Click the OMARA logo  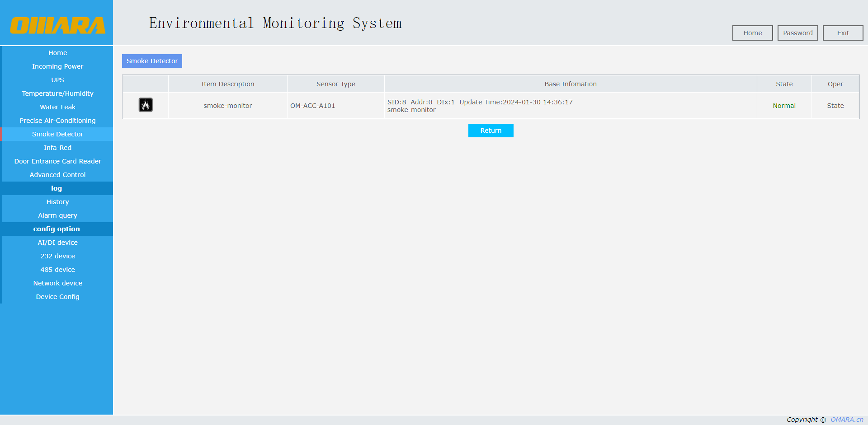coord(57,25)
